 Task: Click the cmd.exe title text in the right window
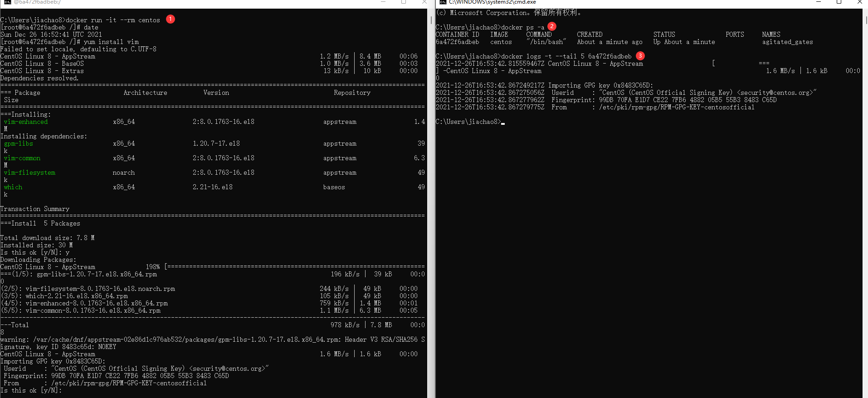point(493,2)
